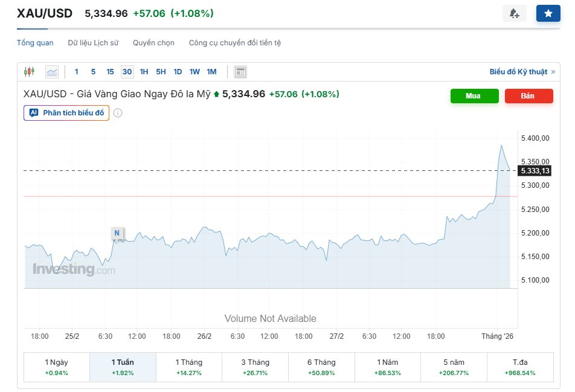The width and height of the screenshot is (575, 392).
Task: Click the AI badge Phân tích biểu đồ button
Action: [x=66, y=113]
